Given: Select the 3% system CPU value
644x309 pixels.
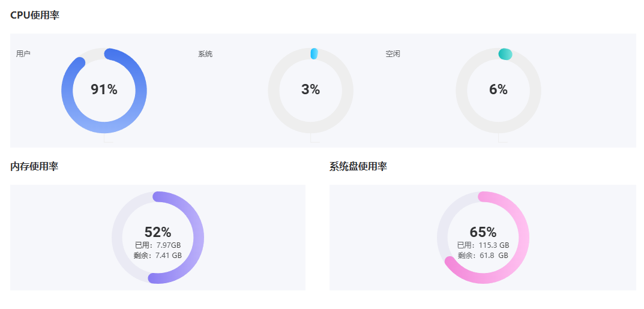Looking at the screenshot, I should click(310, 90).
